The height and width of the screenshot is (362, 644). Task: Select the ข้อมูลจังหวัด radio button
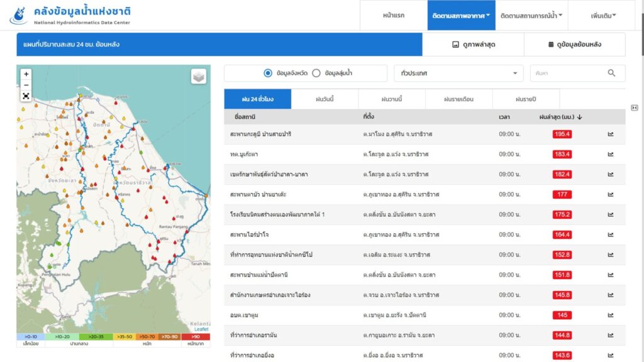[x=268, y=73]
